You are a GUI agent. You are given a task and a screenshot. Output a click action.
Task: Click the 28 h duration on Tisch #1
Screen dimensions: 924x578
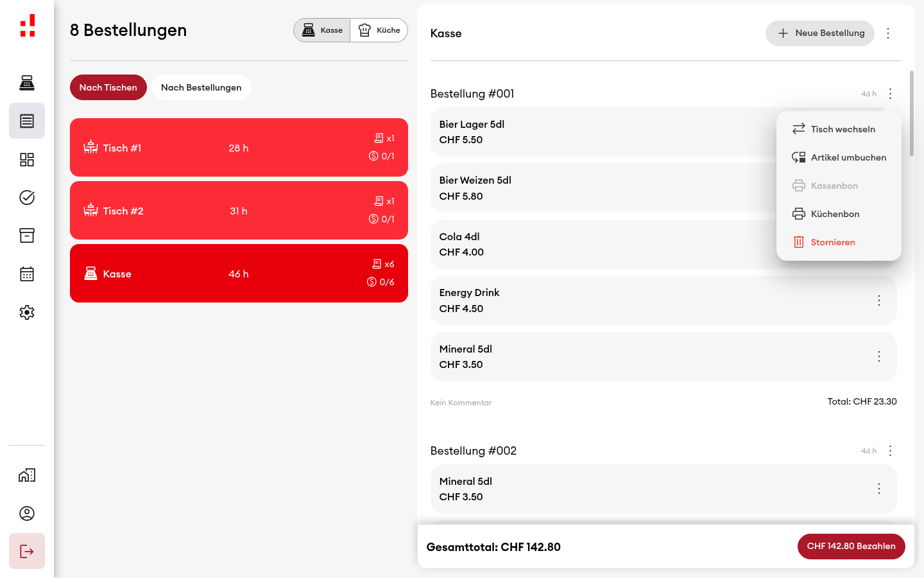[239, 148]
